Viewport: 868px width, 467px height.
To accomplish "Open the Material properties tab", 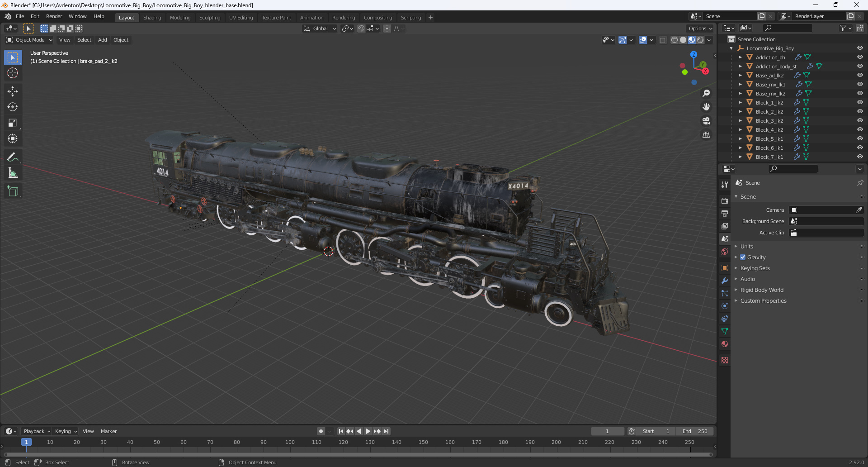I will pos(725,344).
